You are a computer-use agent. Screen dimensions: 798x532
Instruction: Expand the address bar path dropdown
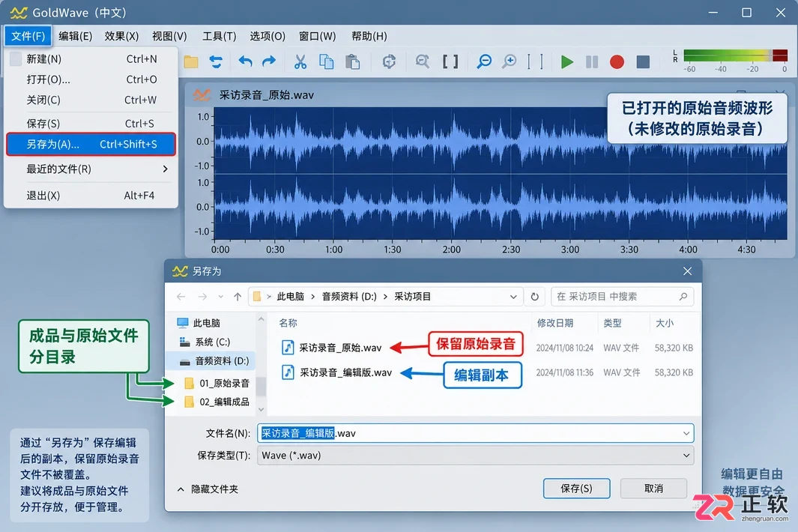click(x=513, y=296)
